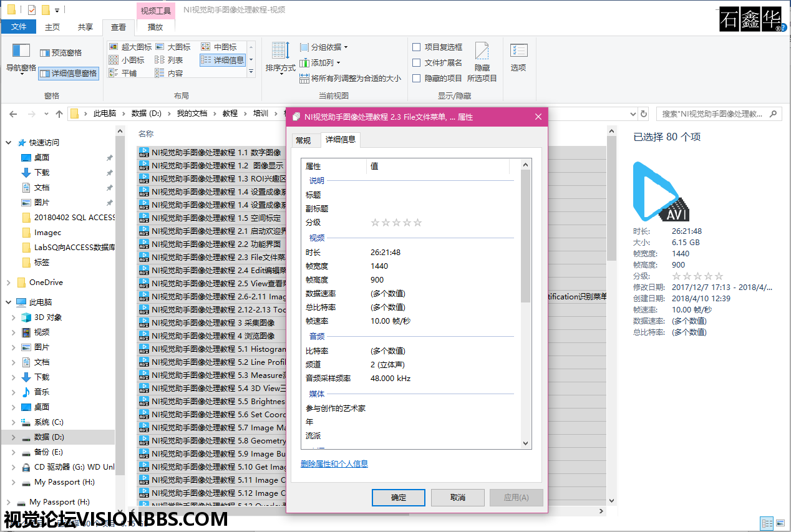The image size is (791, 532).
Task: Set first rating star in properties dialog
Action: [x=376, y=223]
